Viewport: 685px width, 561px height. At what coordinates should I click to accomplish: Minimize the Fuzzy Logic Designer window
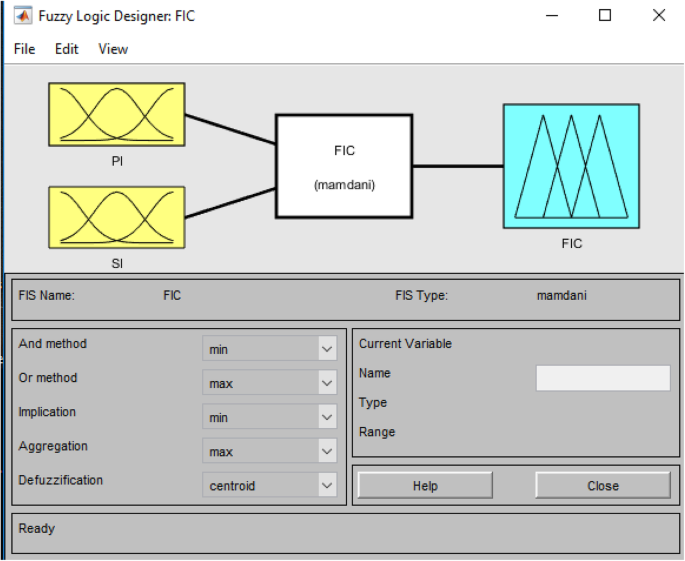pyautogui.click(x=552, y=16)
